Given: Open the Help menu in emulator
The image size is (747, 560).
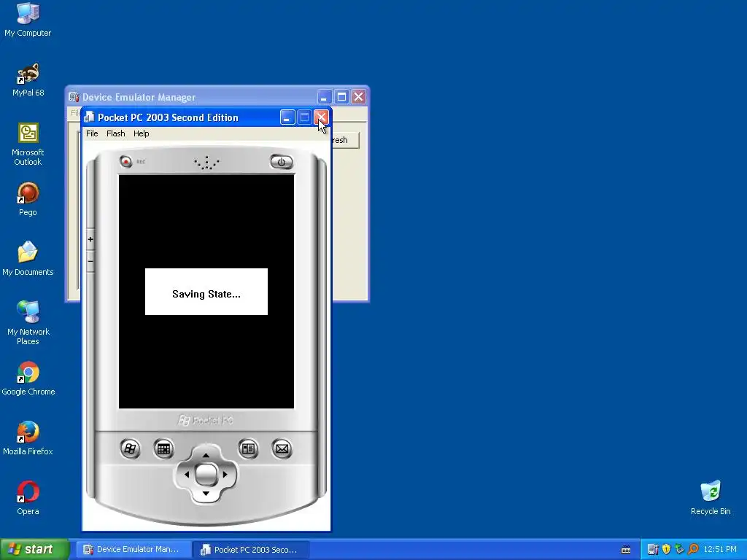Looking at the screenshot, I should coord(141,134).
